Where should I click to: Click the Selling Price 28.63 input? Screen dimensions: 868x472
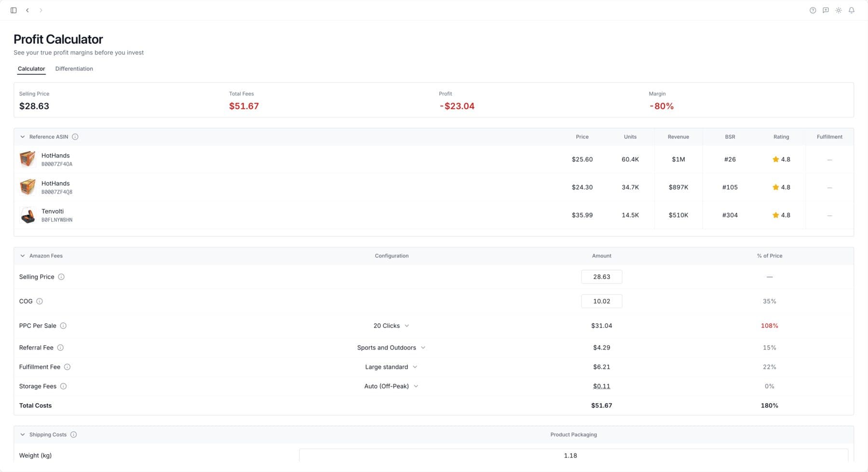[601, 277]
